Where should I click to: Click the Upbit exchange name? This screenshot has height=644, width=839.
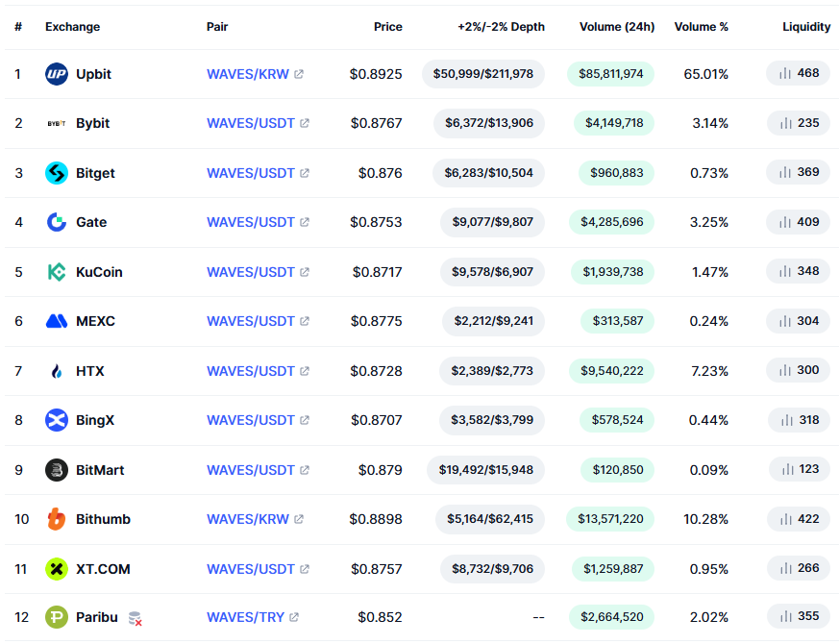click(93, 74)
